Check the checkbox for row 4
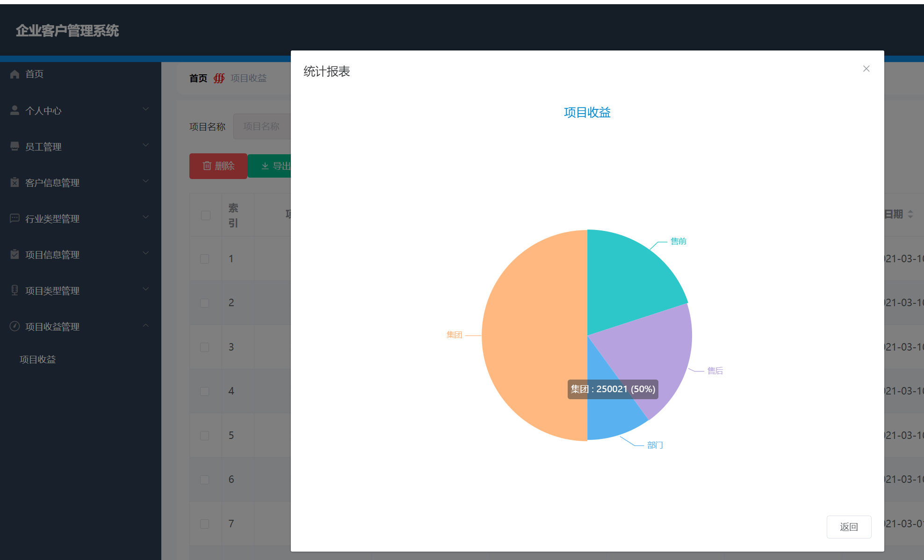 (x=204, y=391)
